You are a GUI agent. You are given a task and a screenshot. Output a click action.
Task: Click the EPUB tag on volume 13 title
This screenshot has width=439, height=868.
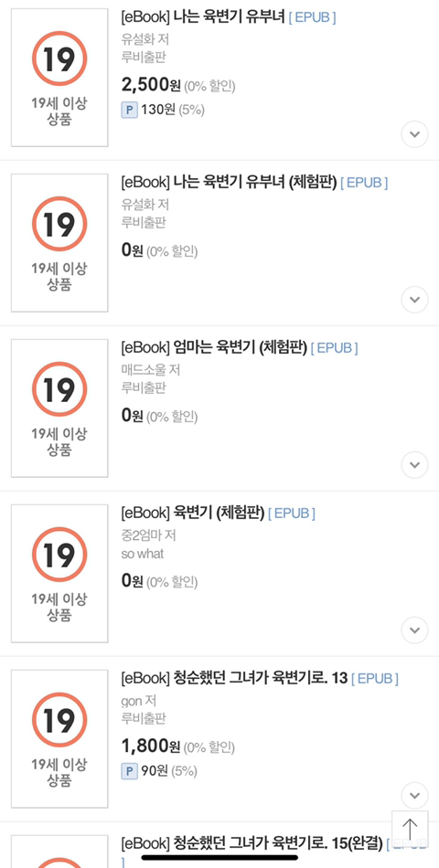tap(375, 679)
